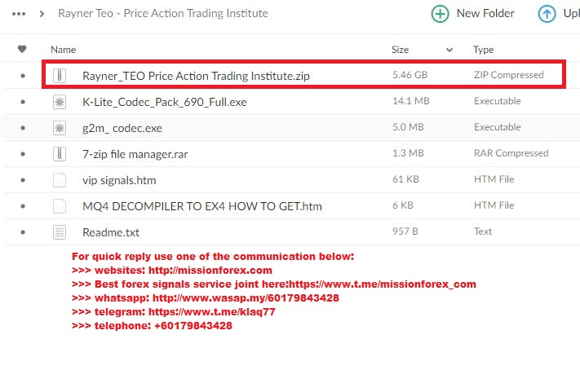The height and width of the screenshot is (392, 580).
Task: Click the New Folder text button
Action: [x=485, y=14]
